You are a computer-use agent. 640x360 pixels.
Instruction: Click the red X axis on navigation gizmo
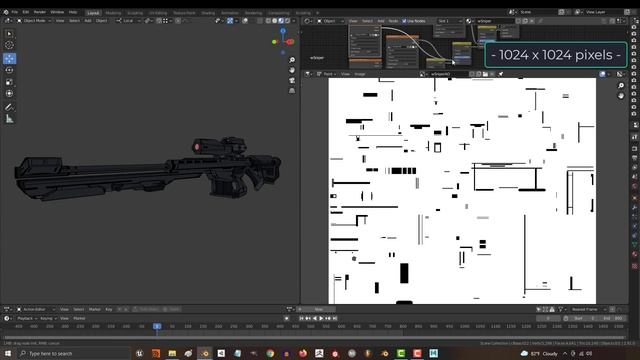290,42
